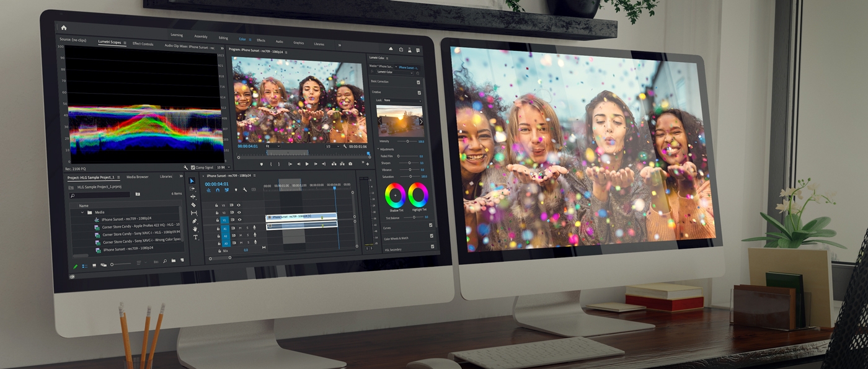Open the Curves section in Lumetri Color

click(387, 228)
